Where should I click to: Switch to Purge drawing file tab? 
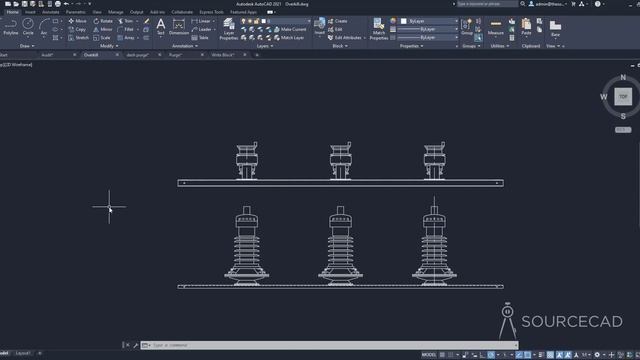[x=175, y=55]
